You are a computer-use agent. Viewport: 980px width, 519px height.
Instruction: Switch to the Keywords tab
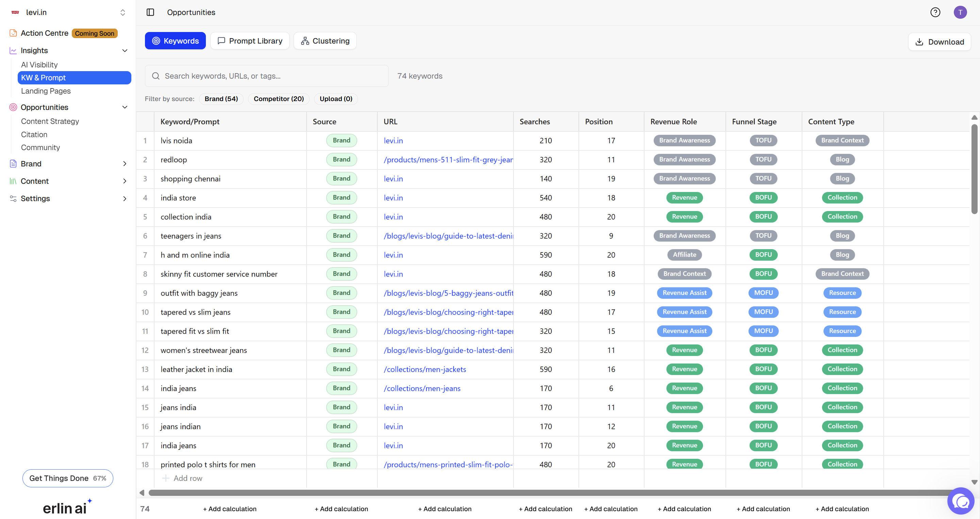point(175,41)
